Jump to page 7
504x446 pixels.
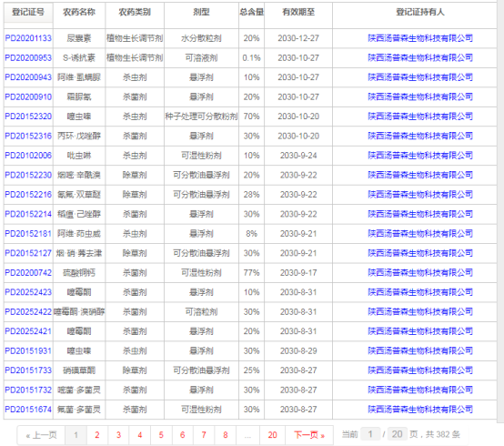[x=204, y=435]
